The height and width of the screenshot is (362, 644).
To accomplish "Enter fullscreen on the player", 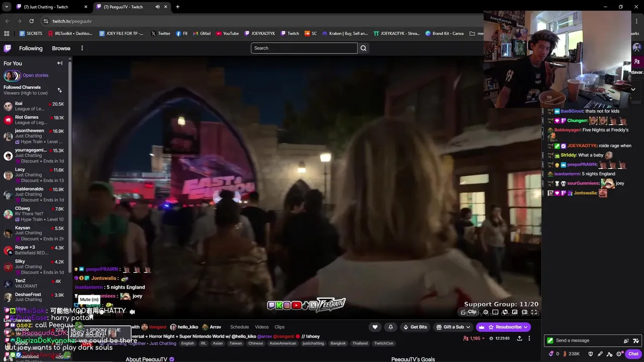I will [534, 312].
